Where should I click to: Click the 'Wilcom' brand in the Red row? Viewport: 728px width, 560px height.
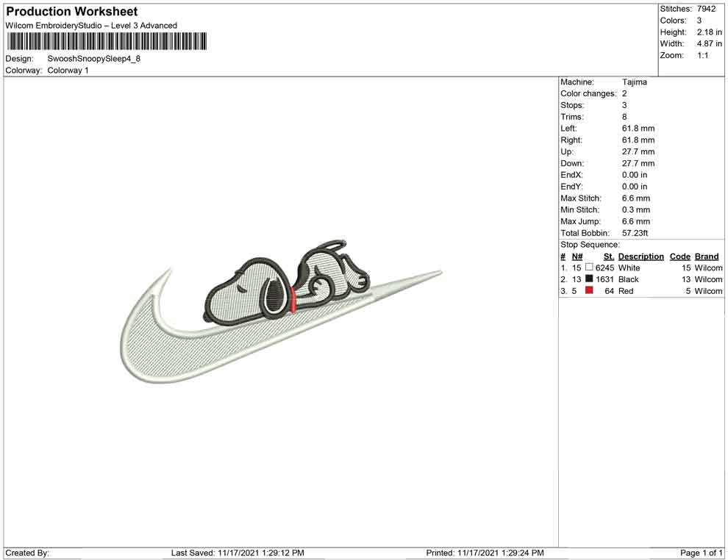click(x=708, y=291)
